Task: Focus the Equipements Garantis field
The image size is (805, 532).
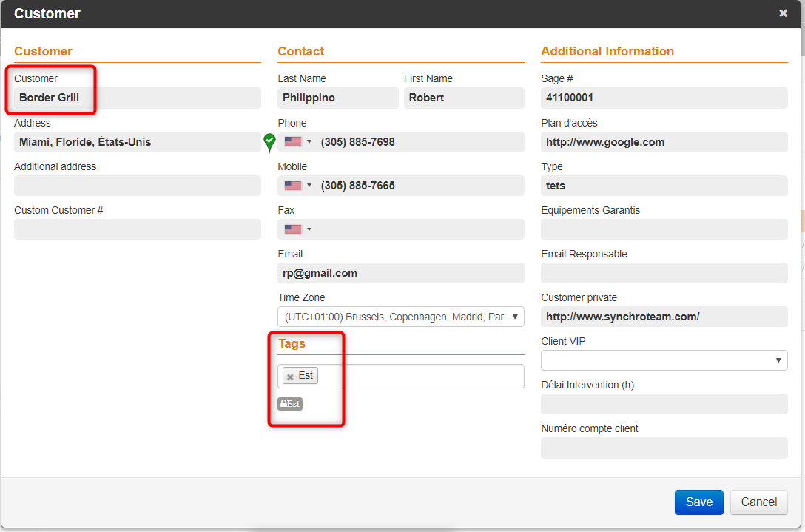Action: coord(664,229)
